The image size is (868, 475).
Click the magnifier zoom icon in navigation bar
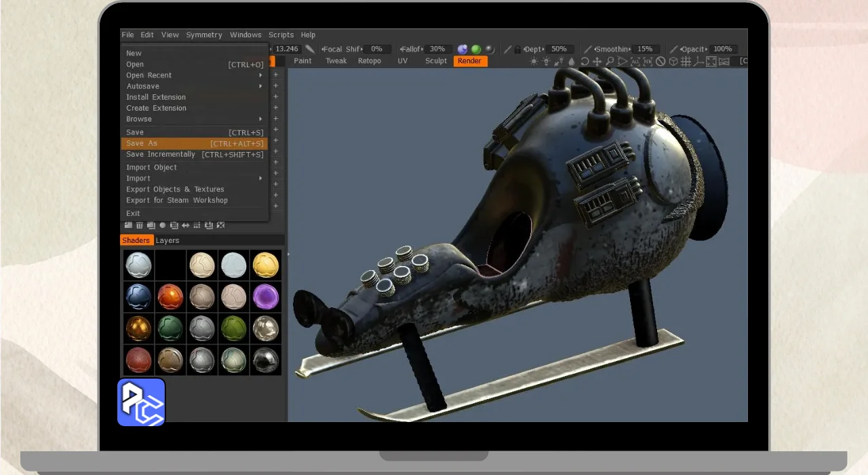click(610, 61)
